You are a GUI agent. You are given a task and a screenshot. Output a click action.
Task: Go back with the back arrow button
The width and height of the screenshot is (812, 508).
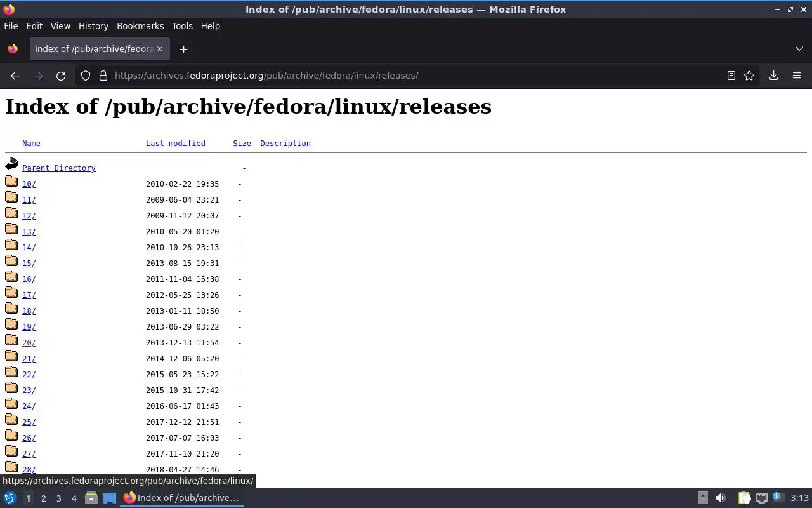[x=15, y=76]
